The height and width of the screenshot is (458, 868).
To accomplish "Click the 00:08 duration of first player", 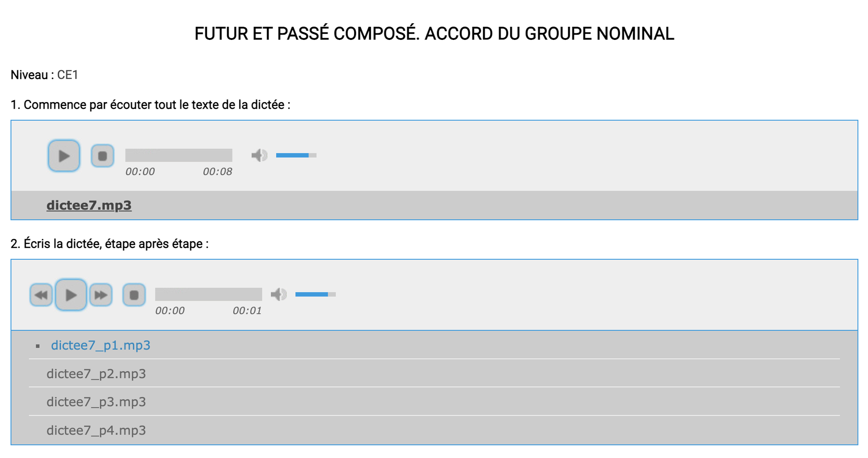I will pyautogui.click(x=217, y=172).
